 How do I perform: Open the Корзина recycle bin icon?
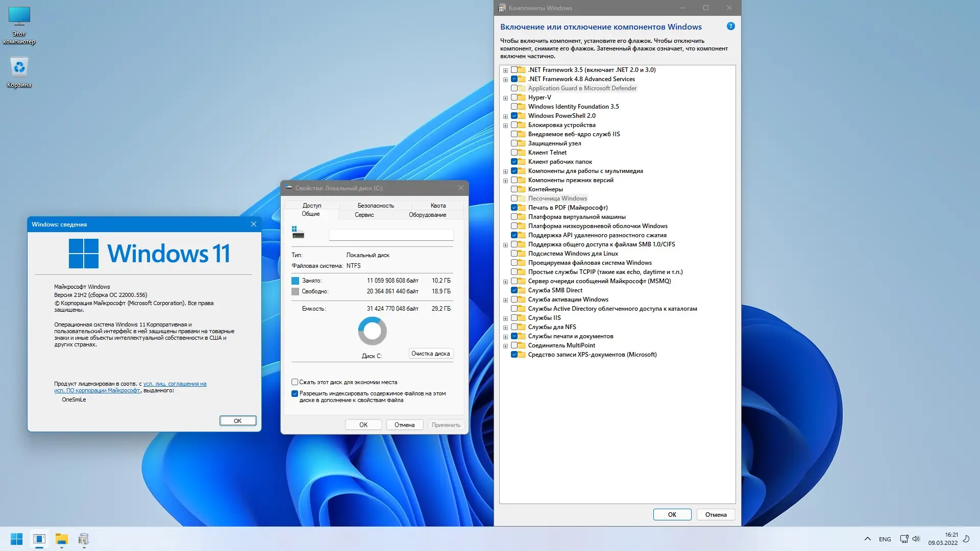(19, 67)
